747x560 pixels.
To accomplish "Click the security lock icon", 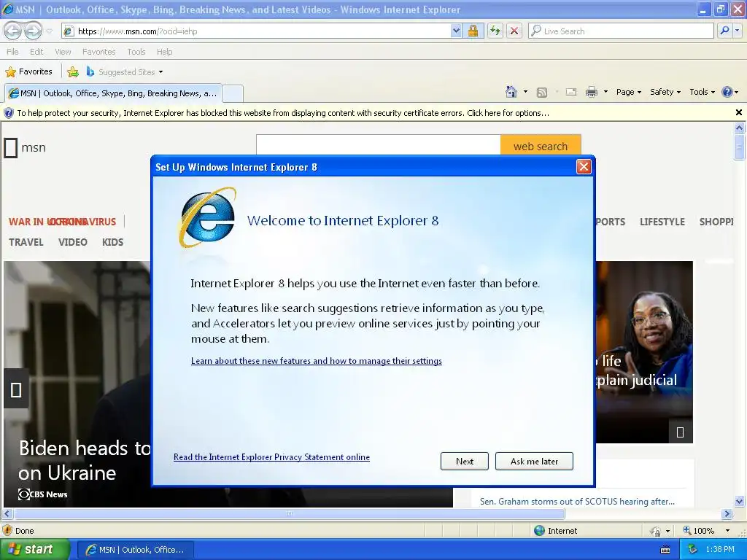I will click(473, 31).
